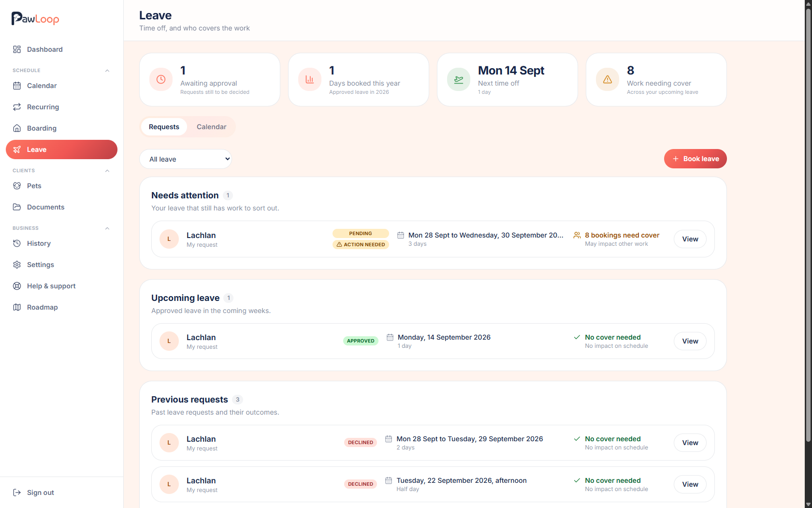
Task: Click the Previous requests heading
Action: (189, 400)
